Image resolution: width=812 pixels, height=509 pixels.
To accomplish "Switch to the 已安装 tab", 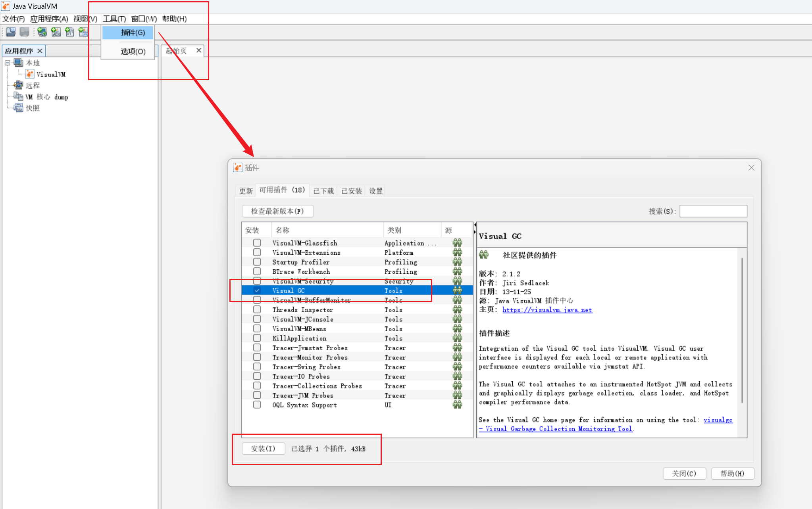I will [x=352, y=191].
